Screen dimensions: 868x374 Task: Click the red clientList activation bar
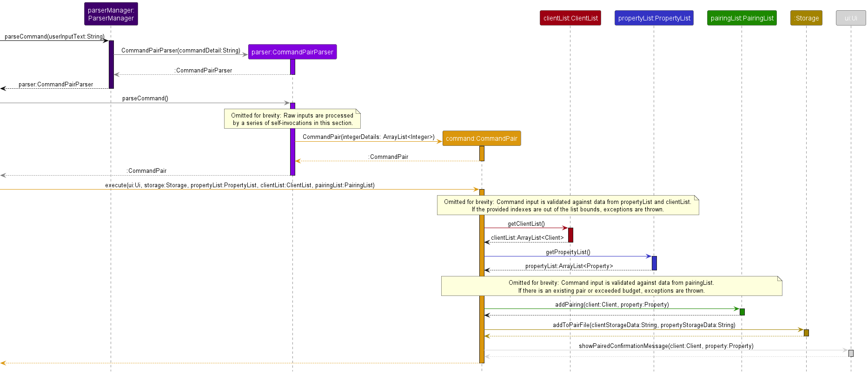(x=570, y=235)
